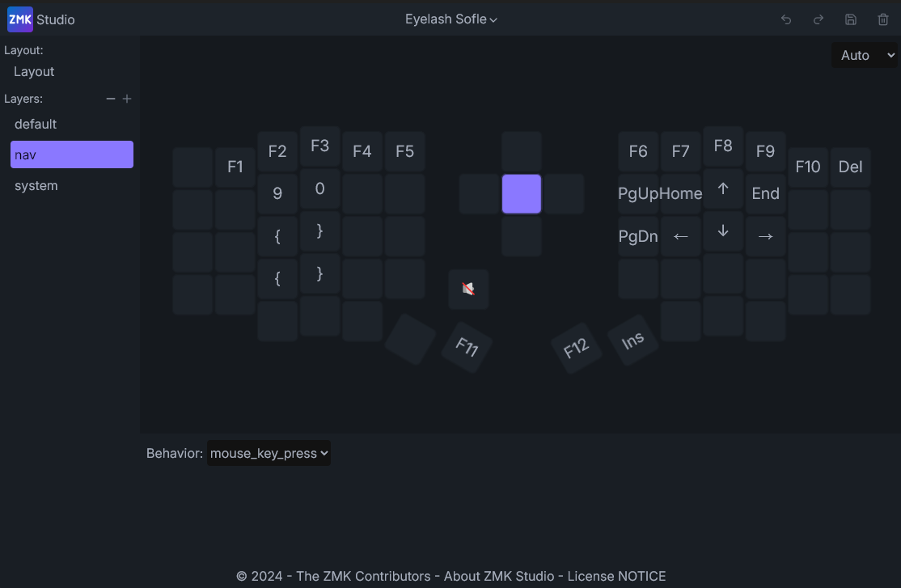901x588 pixels.
Task: Open the Eyelash Sofle keyboard dropdown
Action: (451, 19)
